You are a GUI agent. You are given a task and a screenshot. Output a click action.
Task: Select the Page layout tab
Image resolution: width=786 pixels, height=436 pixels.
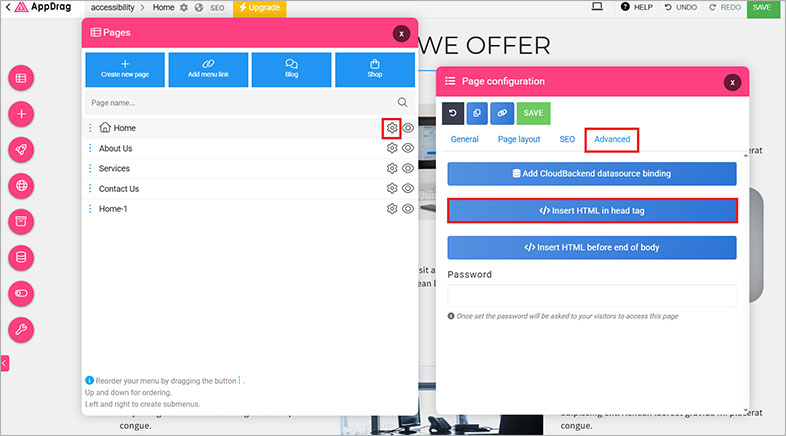click(519, 139)
